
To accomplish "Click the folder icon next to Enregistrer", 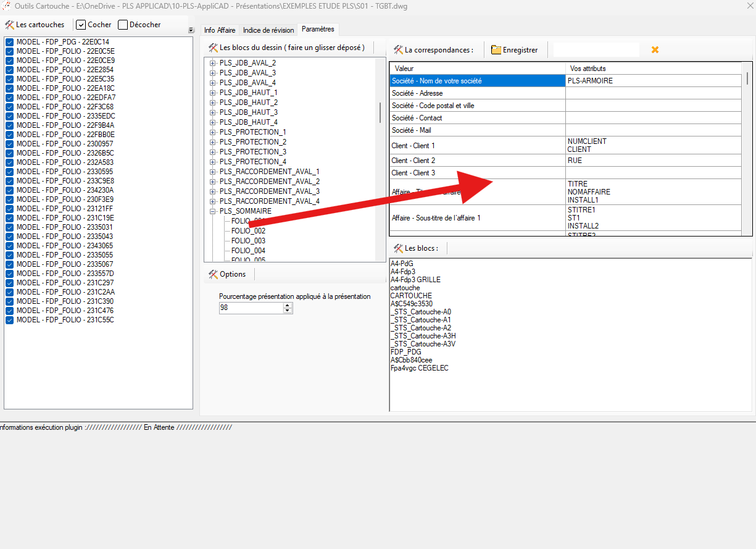I will [x=496, y=50].
